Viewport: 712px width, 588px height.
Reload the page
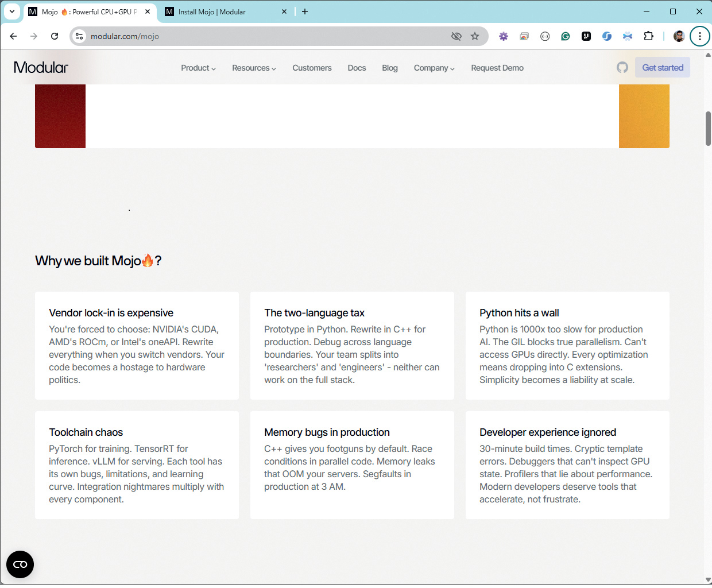pos(55,36)
